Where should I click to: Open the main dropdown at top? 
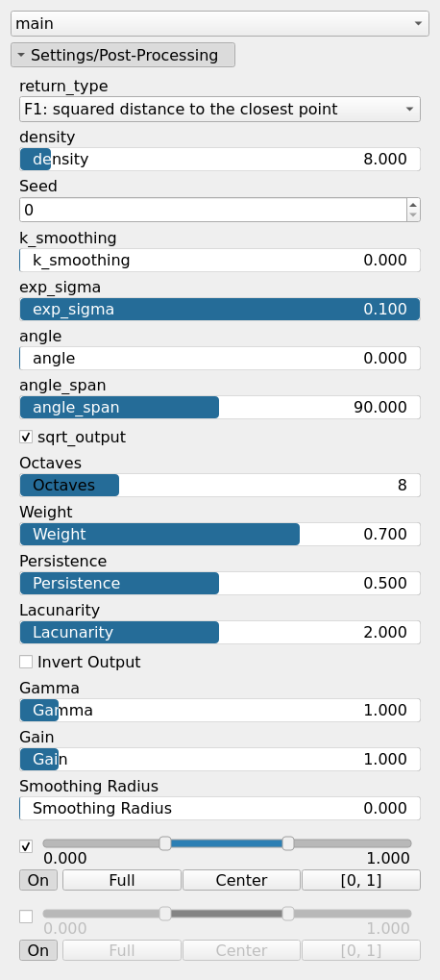(220, 24)
